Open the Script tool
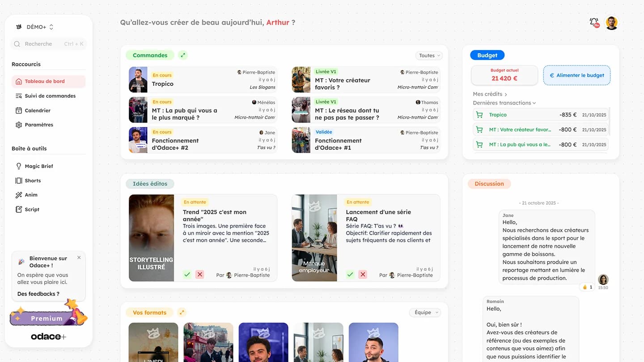 pyautogui.click(x=48, y=209)
